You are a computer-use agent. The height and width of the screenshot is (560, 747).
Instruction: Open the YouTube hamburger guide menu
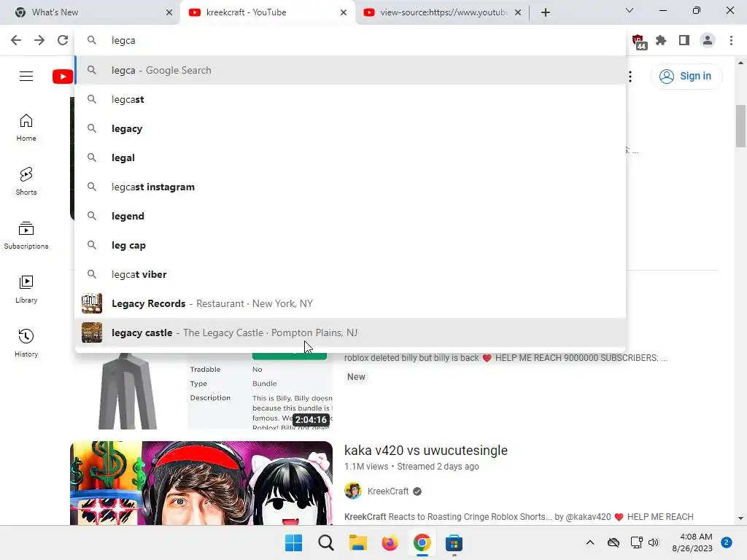tap(26, 76)
